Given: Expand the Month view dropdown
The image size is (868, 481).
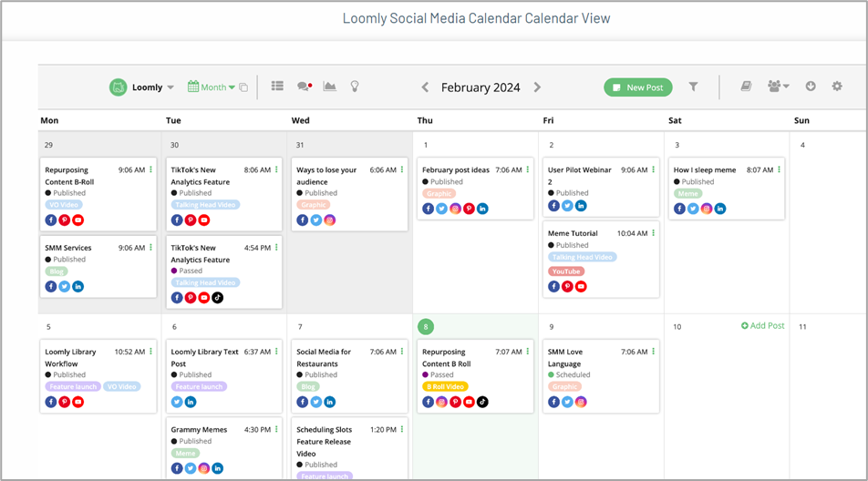Looking at the screenshot, I should pos(232,87).
